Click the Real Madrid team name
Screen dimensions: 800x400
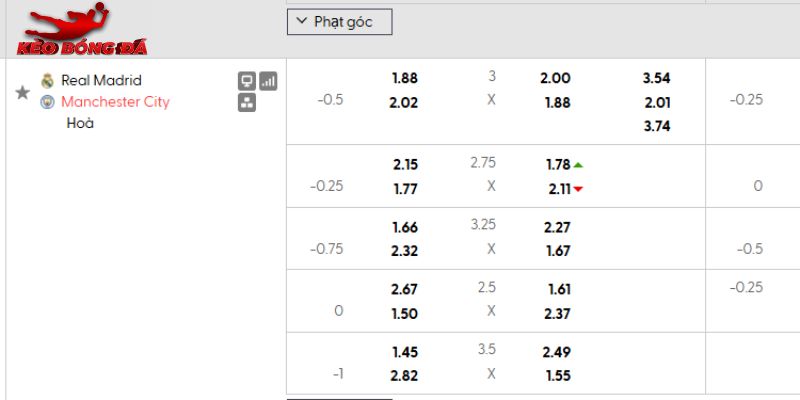pyautogui.click(x=101, y=80)
